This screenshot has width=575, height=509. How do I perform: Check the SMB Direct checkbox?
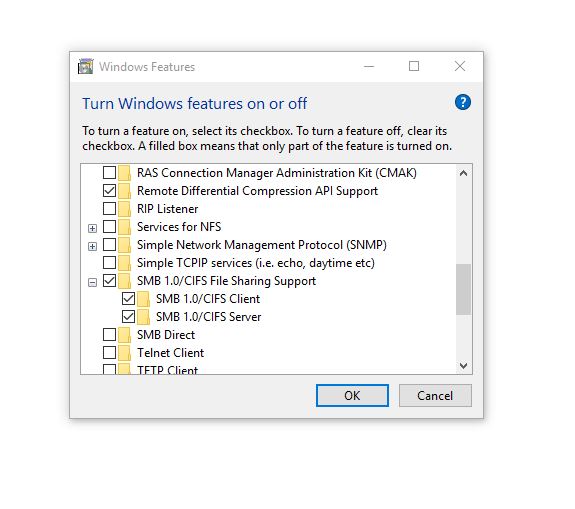109,334
